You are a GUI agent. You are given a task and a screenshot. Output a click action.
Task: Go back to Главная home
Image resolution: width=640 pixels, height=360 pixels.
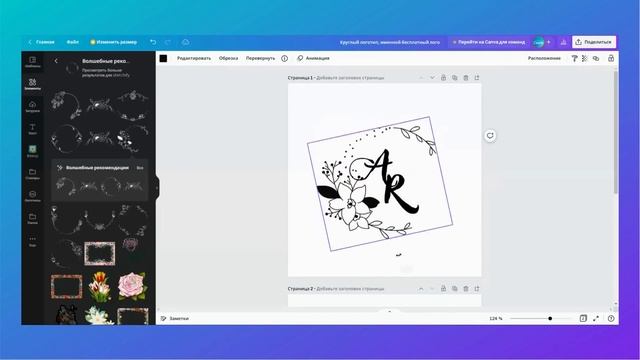[41, 42]
